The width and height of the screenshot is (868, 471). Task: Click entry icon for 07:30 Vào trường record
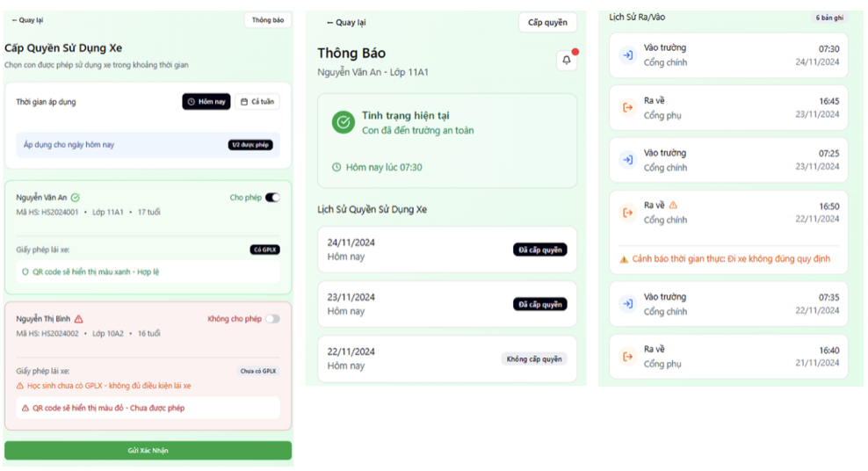627,55
